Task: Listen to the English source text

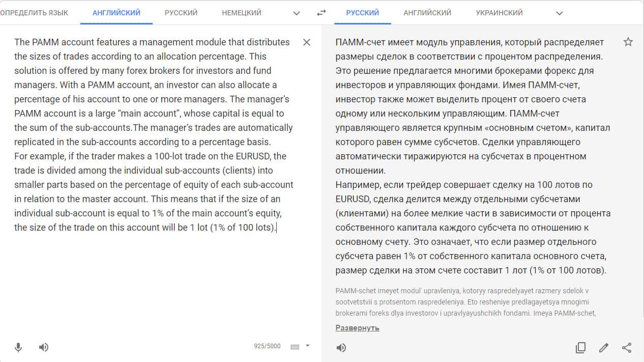Action: (44, 347)
